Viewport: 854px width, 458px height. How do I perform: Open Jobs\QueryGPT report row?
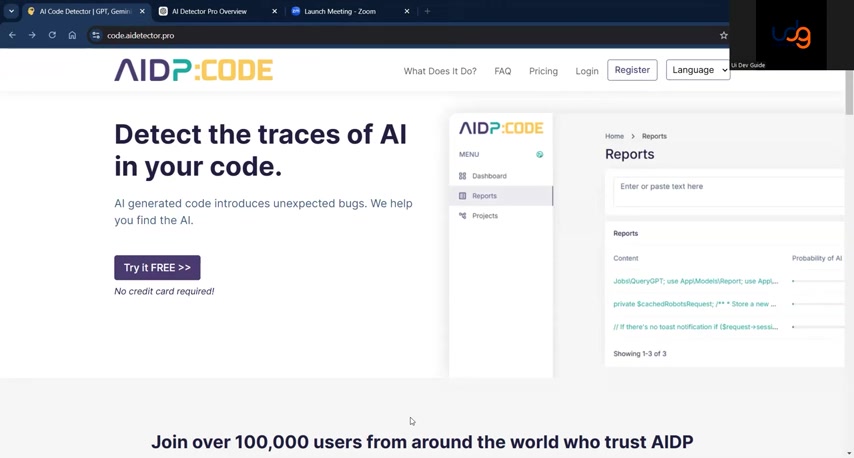coord(696,281)
